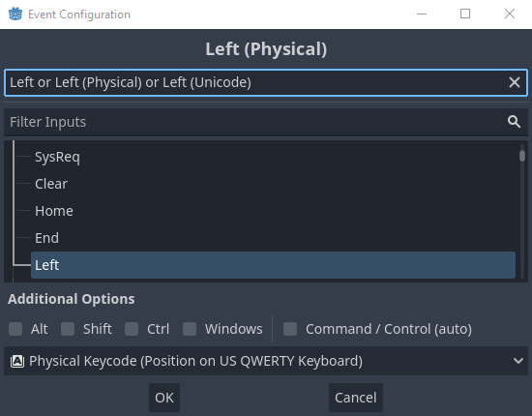The width and height of the screenshot is (532, 416).
Task: Confirm with the OK button
Action: pyautogui.click(x=164, y=398)
